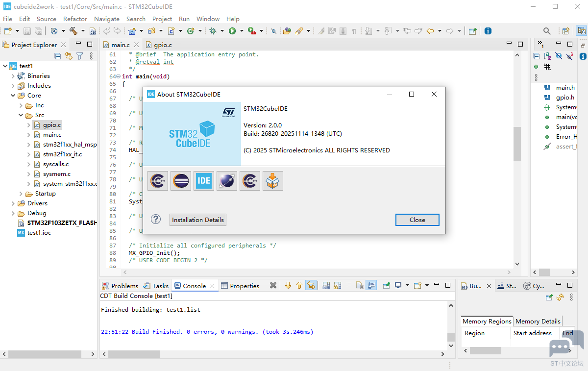
Task: Open the dropdown arrow next to Run icon
Action: [x=242, y=31]
